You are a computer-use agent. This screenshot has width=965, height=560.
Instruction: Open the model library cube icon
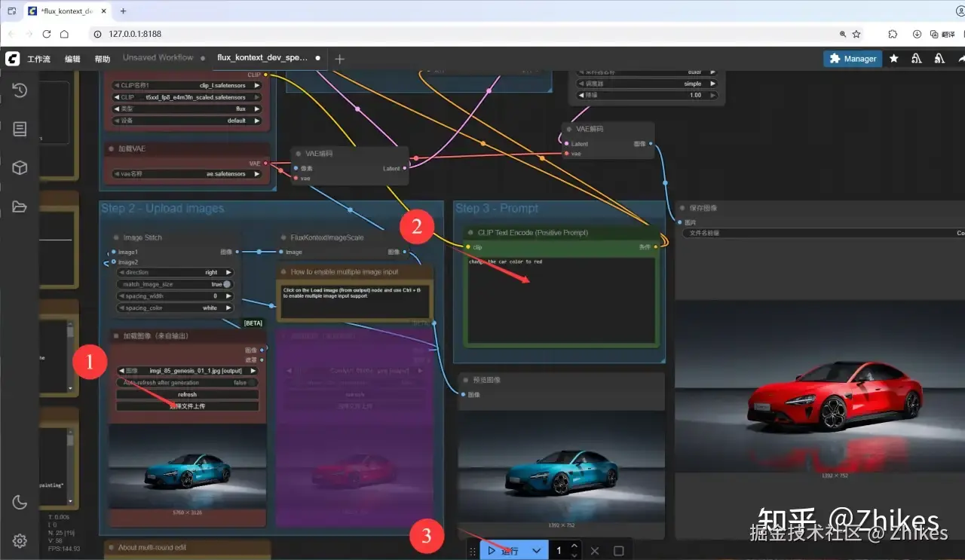coord(20,168)
